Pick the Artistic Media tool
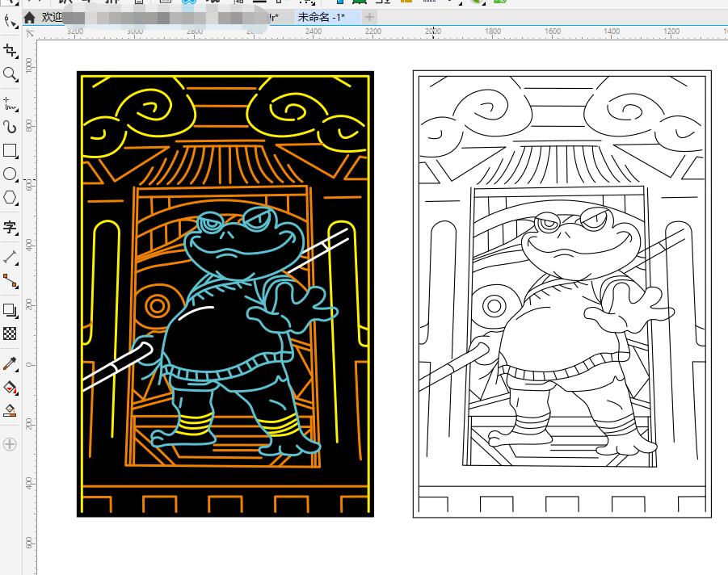The width and height of the screenshot is (728, 575). pyautogui.click(x=10, y=127)
